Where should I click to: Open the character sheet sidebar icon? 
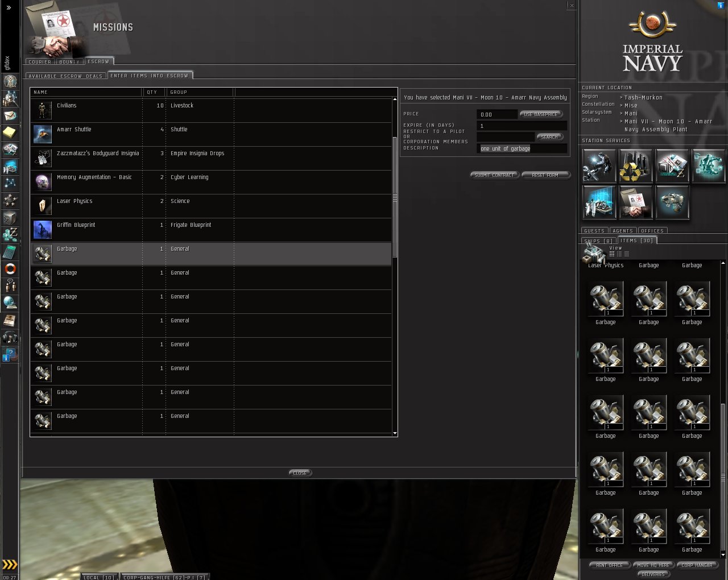click(10, 81)
